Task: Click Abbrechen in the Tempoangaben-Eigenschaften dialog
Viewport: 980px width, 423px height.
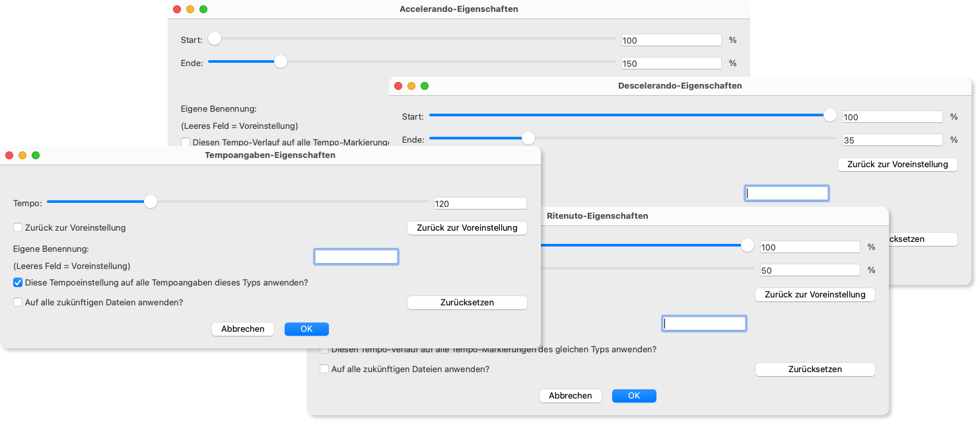Action: coord(242,329)
